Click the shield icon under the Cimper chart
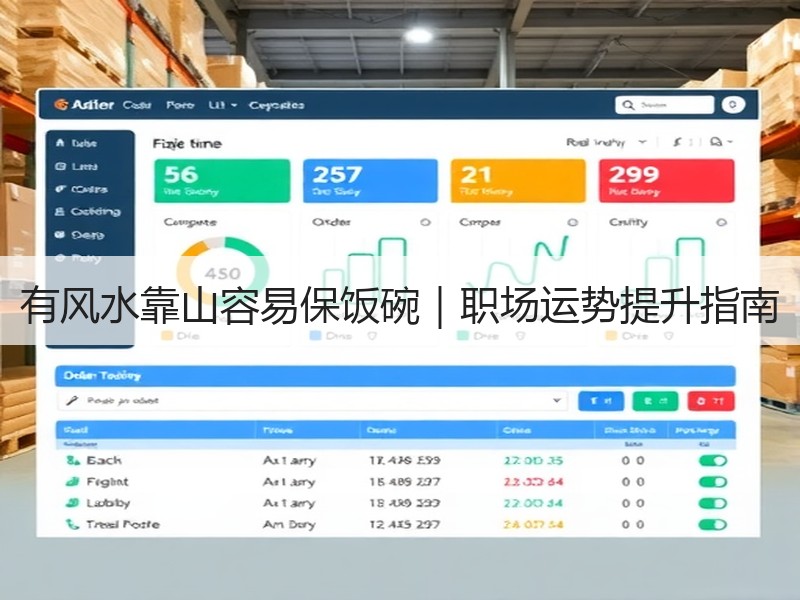This screenshot has width=800, height=600. (x=520, y=336)
